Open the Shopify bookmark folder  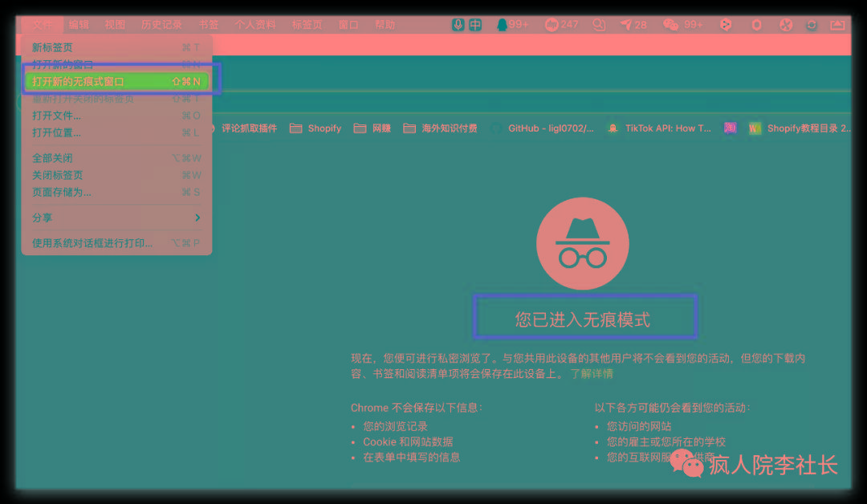(315, 128)
